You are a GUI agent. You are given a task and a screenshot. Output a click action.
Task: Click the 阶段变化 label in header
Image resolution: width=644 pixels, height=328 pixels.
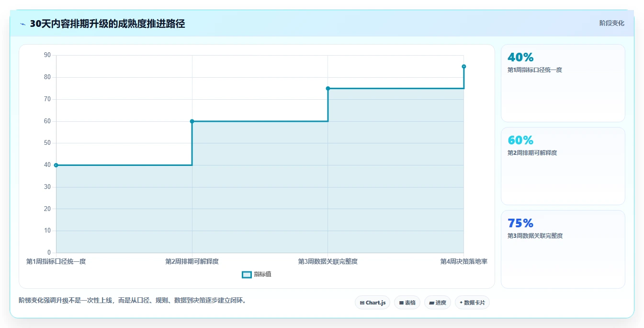click(611, 23)
